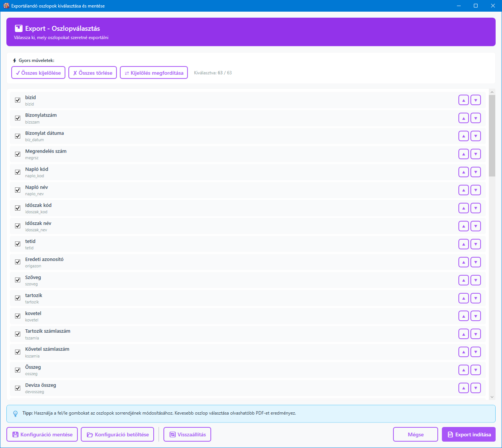Disable the kovetel column checkbox
The height and width of the screenshot is (448, 502).
[18, 316]
